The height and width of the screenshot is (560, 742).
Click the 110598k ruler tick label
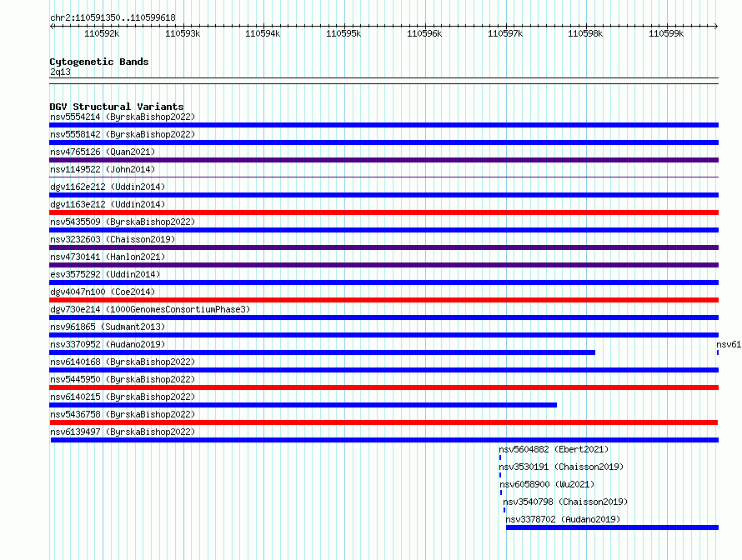point(585,33)
